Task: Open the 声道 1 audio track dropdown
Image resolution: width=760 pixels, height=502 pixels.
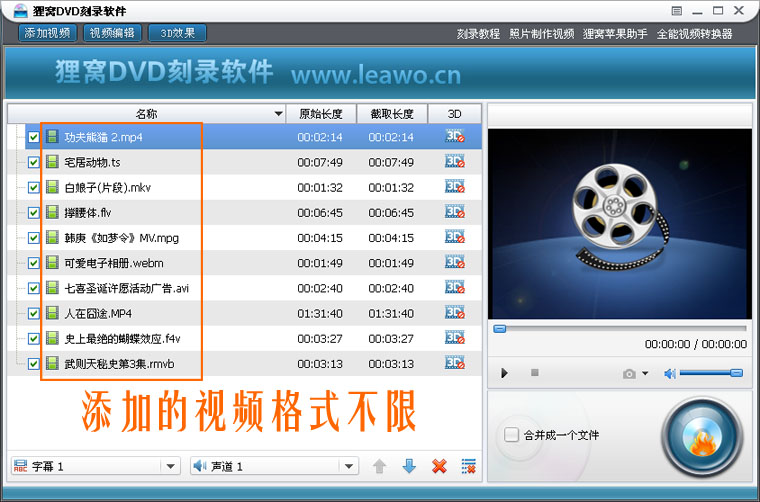Action: 348,466
